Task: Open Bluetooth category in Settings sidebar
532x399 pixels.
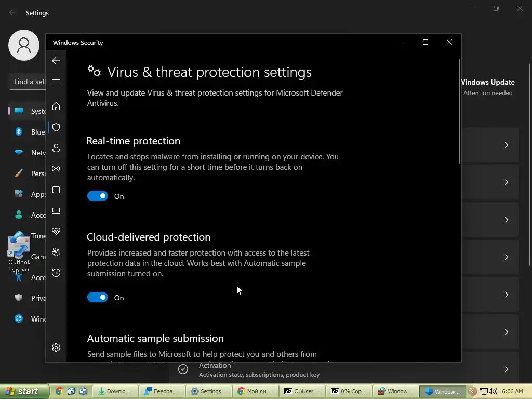Action: pos(27,131)
